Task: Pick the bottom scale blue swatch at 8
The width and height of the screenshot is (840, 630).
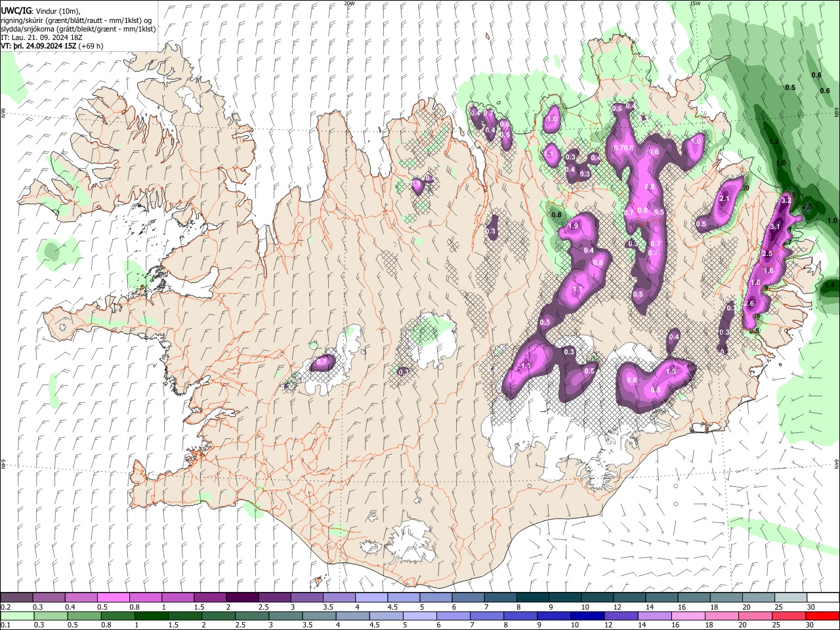Action: [x=519, y=616]
